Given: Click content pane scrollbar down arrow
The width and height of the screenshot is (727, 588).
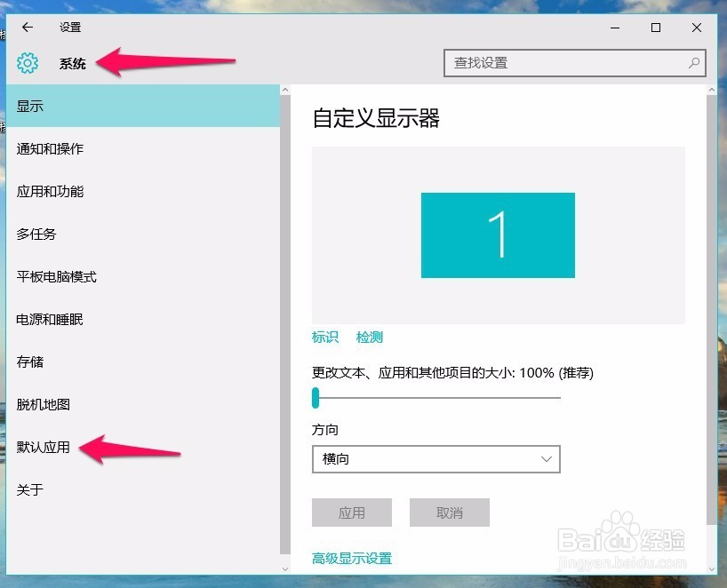Looking at the screenshot, I should click(x=712, y=569).
